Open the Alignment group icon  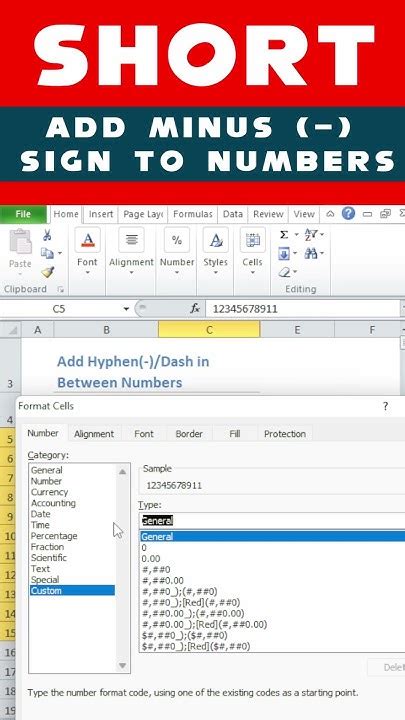click(x=131, y=240)
